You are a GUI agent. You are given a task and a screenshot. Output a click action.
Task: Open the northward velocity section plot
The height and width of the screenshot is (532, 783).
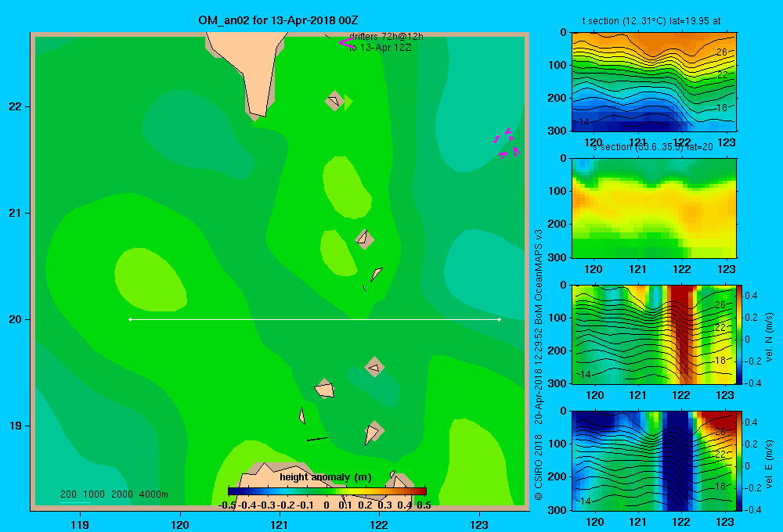pos(654,334)
